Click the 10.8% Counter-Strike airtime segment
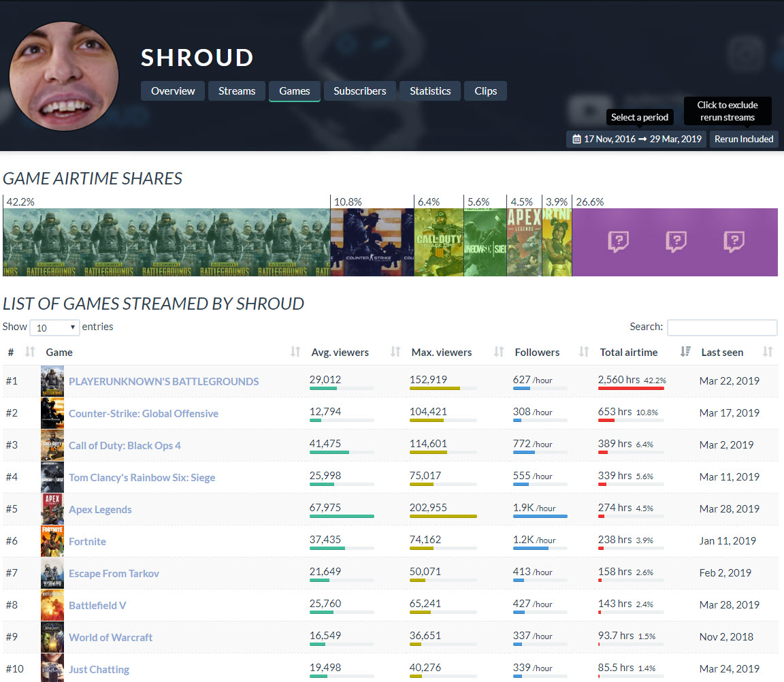 (x=372, y=242)
